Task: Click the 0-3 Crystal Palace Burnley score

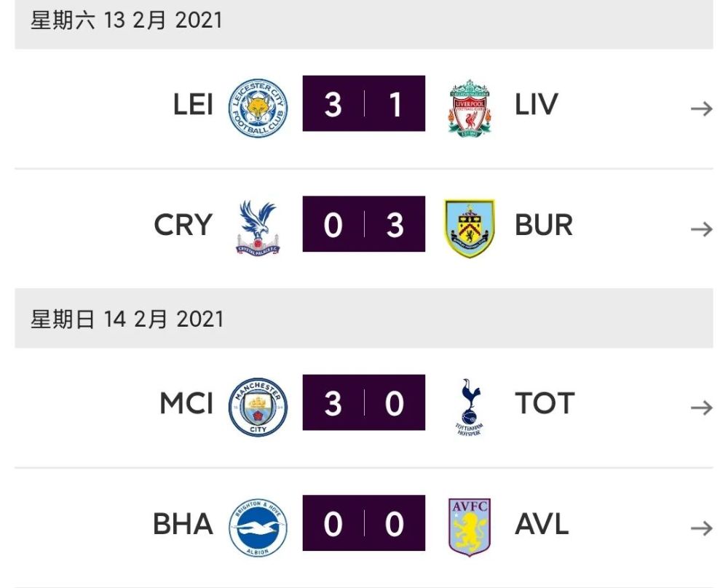Action: 363,223
